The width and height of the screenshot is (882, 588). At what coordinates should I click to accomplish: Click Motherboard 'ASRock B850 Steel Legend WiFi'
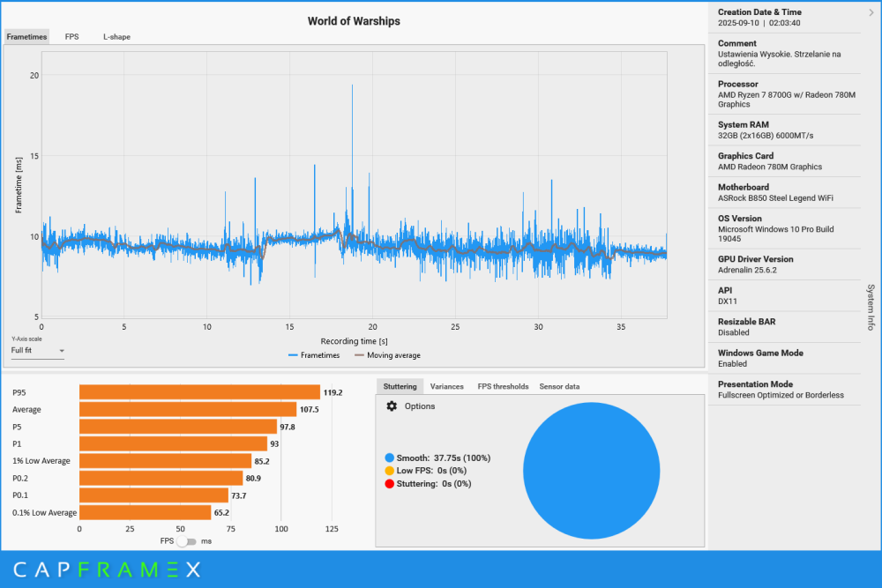pyautogui.click(x=775, y=197)
